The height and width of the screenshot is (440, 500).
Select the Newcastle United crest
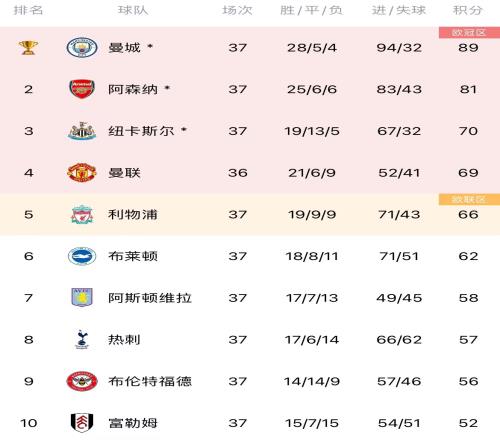82,131
